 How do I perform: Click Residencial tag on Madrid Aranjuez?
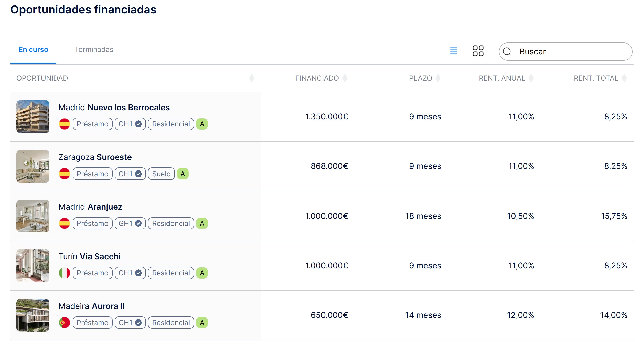tap(171, 223)
